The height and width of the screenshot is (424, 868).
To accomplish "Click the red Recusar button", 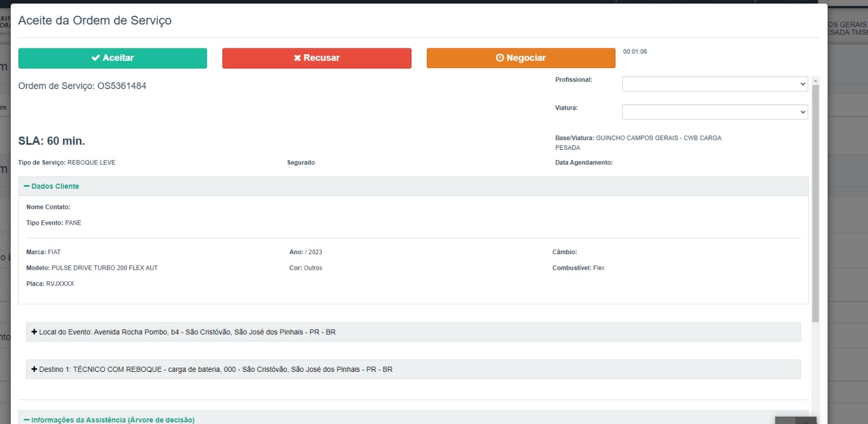I will (x=317, y=58).
